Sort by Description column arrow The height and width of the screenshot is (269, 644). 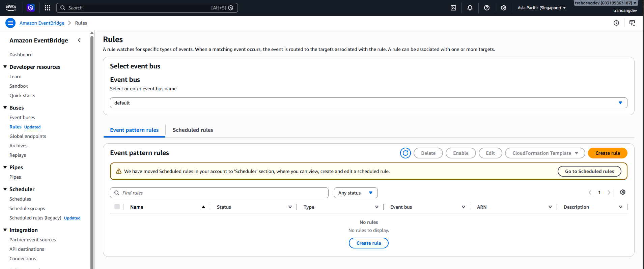pos(621,207)
